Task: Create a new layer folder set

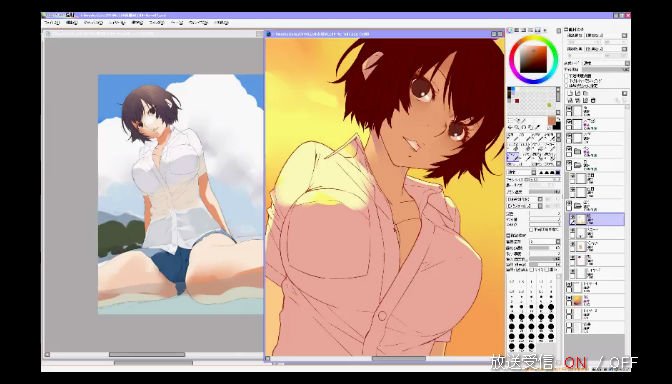Action: (x=585, y=93)
